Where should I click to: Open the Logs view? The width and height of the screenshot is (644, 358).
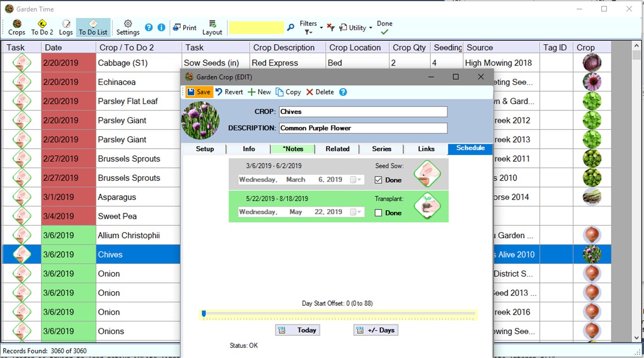[66, 27]
